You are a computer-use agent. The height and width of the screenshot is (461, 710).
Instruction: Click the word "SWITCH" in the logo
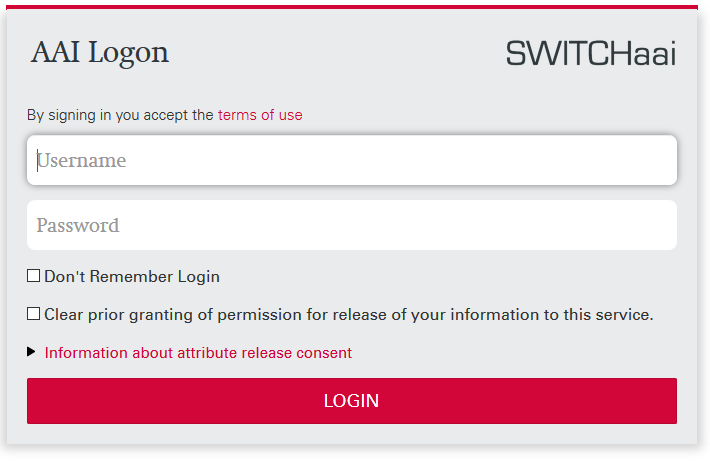(x=568, y=54)
